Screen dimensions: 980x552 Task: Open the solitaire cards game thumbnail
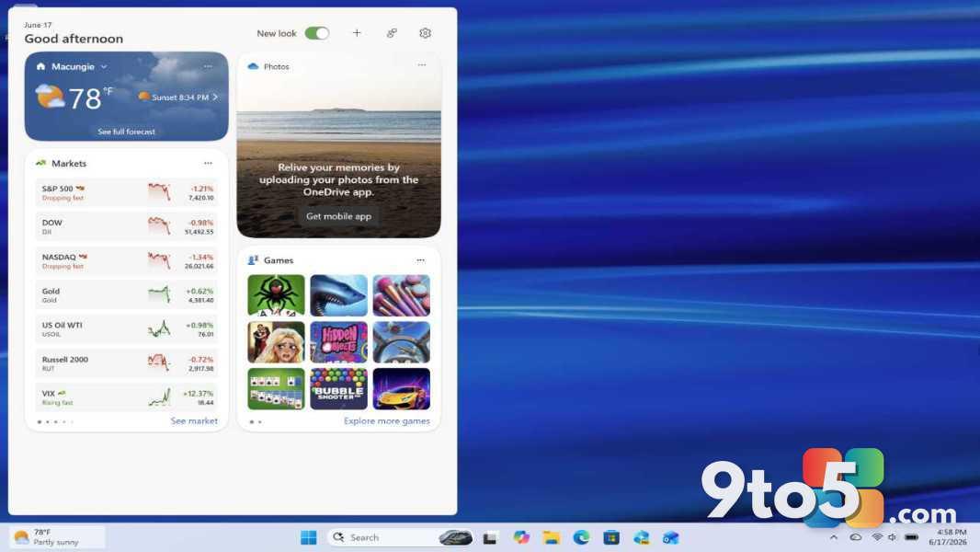[x=276, y=388]
